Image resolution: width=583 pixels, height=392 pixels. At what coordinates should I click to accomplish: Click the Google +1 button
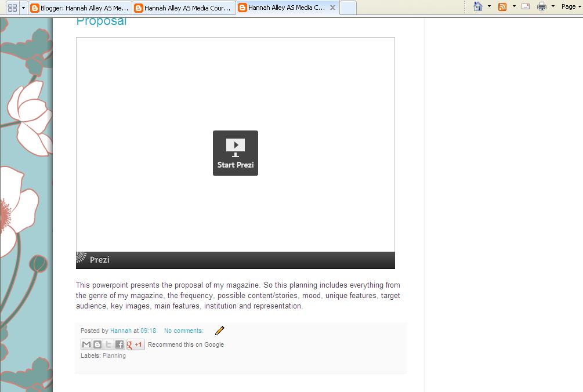point(135,344)
